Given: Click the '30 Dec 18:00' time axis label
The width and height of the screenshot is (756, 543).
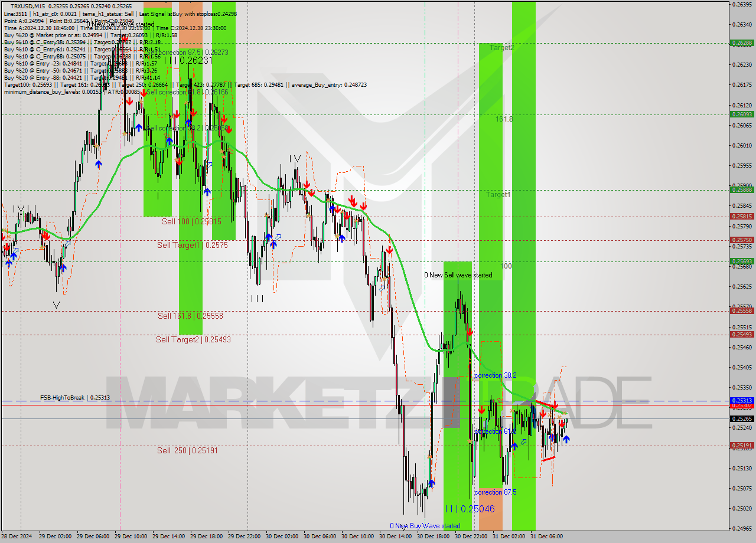Looking at the screenshot, I should (432, 537).
